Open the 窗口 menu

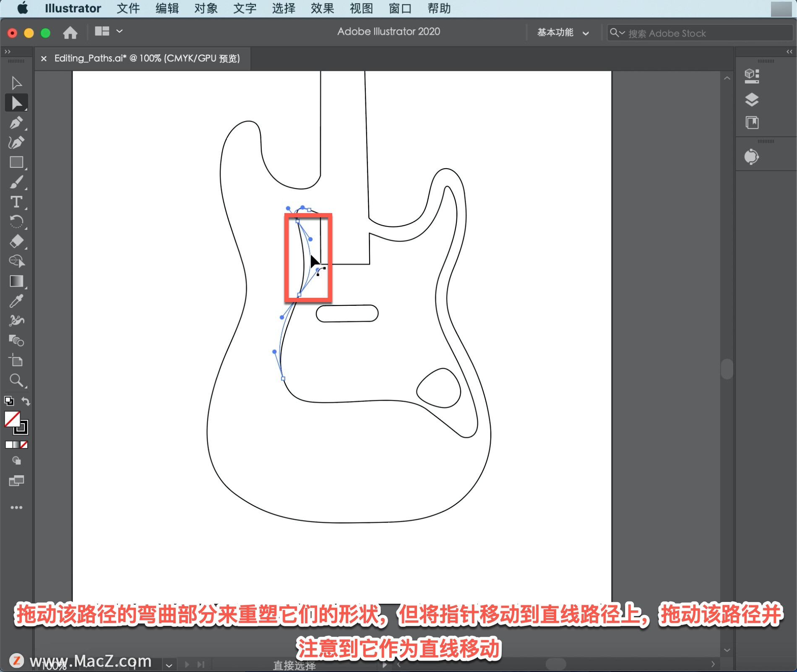(400, 8)
